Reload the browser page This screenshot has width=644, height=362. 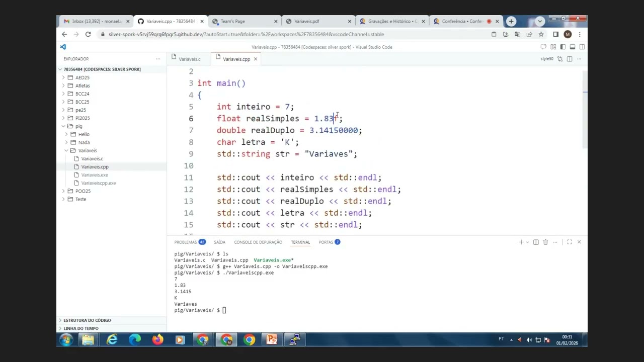(88, 34)
